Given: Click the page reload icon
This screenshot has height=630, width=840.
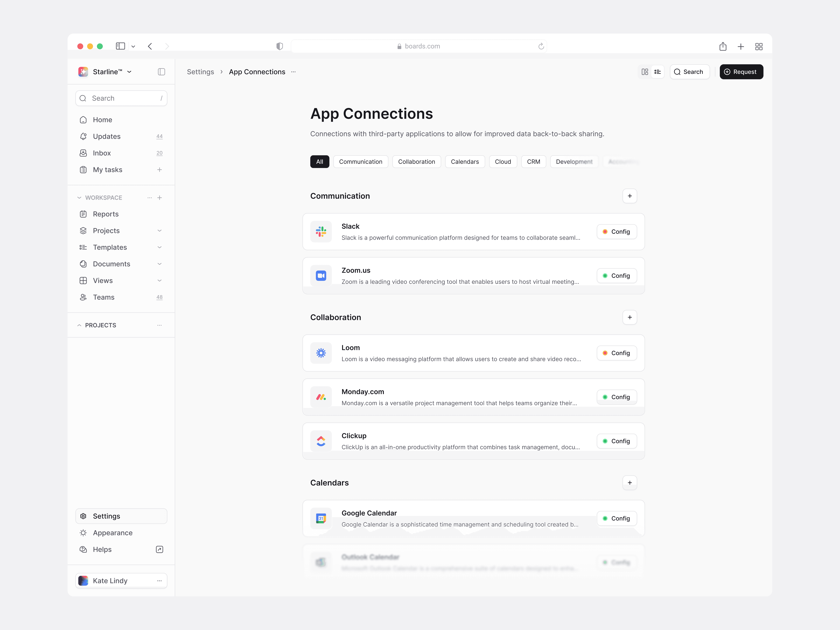Looking at the screenshot, I should (x=541, y=46).
